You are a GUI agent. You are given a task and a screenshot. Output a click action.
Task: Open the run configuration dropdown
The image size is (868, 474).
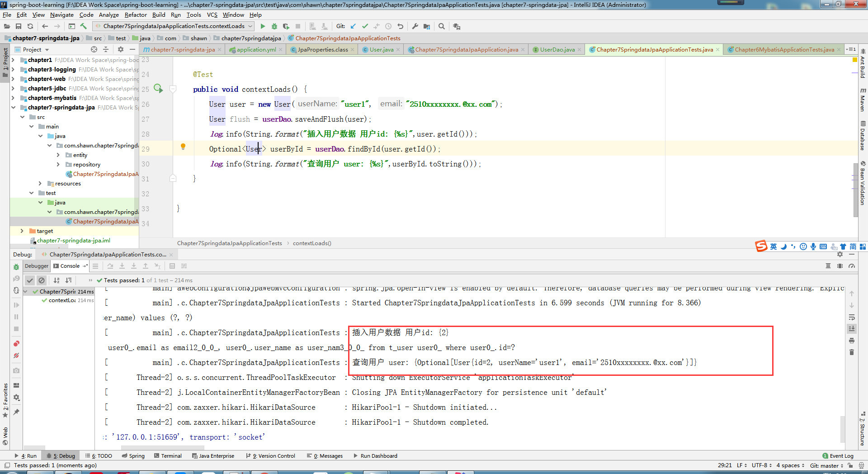click(174, 26)
